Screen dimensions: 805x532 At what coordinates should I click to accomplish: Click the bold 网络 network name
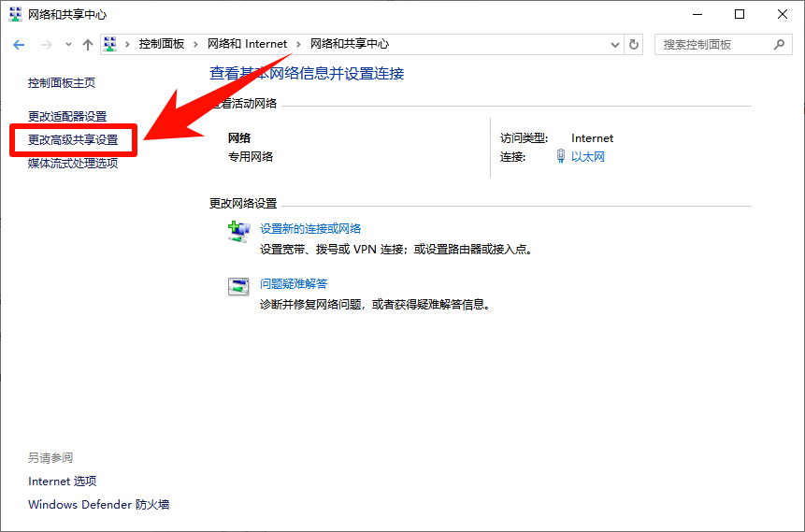coord(239,138)
